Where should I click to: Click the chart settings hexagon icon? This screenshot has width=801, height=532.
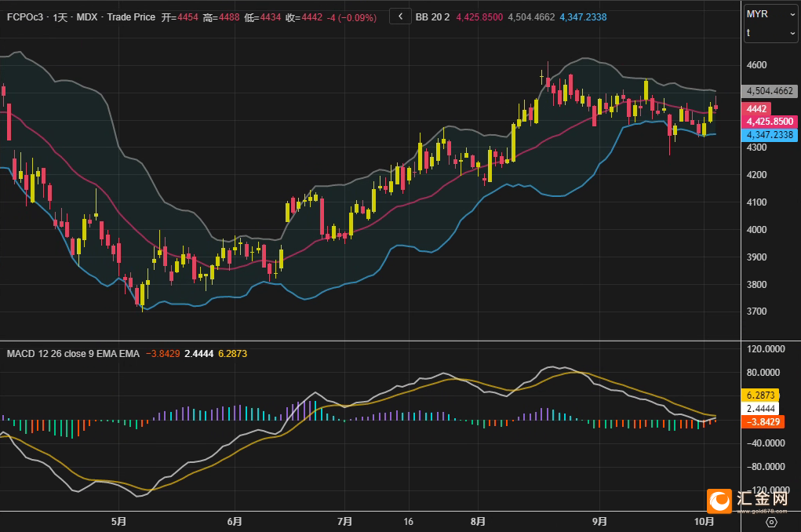pos(771,522)
